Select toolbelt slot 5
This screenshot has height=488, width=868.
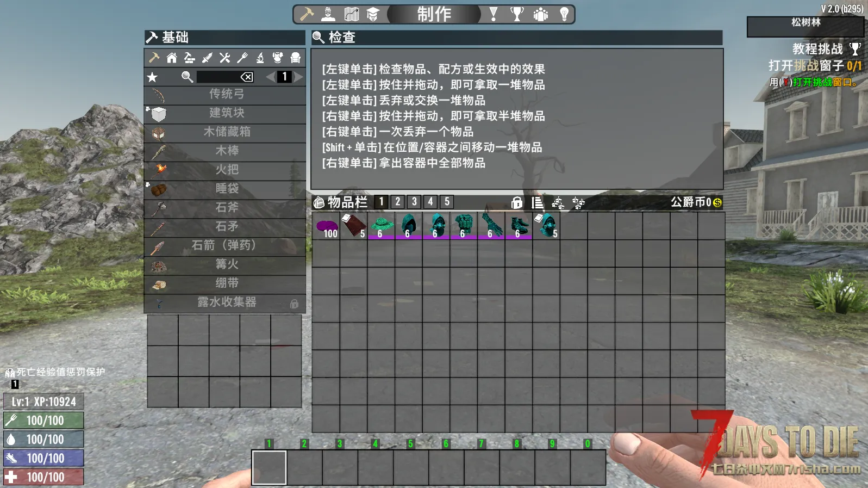pyautogui.click(x=411, y=467)
